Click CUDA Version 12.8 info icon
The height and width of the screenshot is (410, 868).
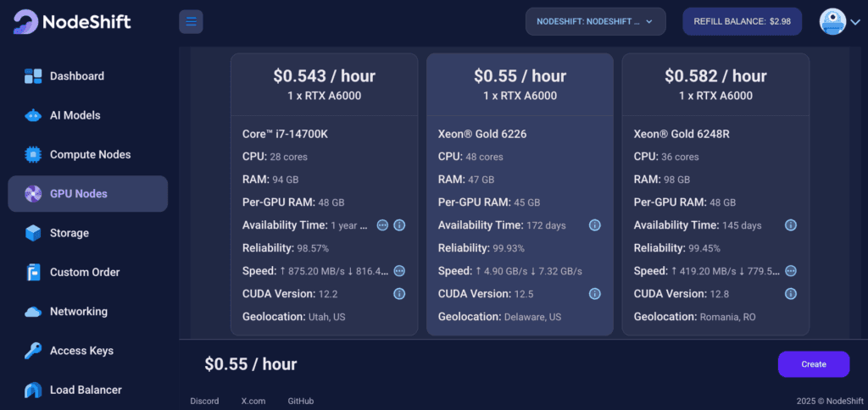(x=791, y=294)
